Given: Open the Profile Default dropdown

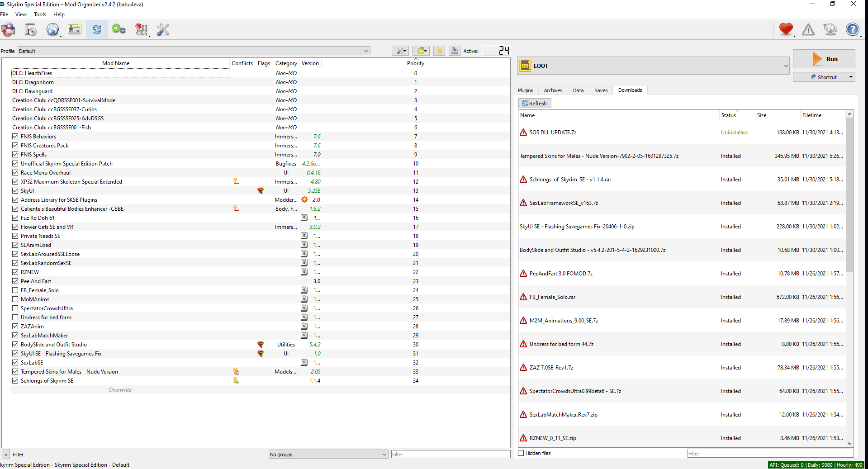Looking at the screenshot, I should 194,51.
